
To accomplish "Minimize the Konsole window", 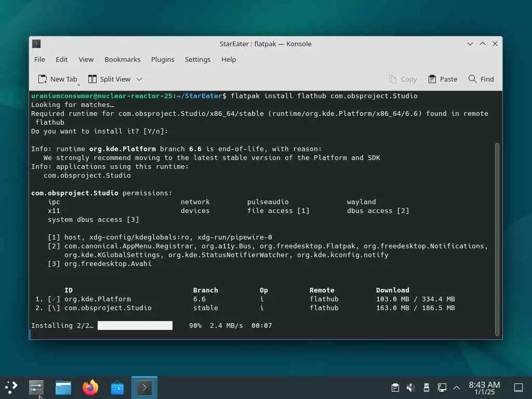I will [470, 44].
